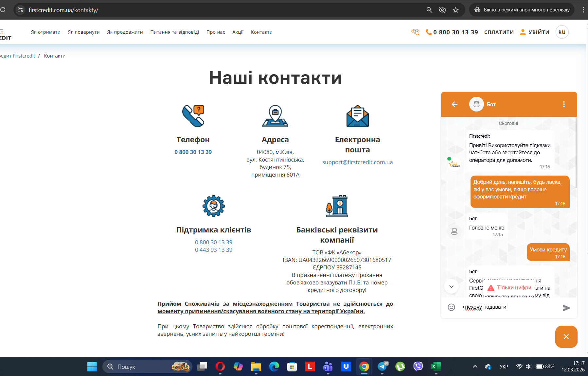Click the firstcredit.com.ua address bar
This screenshot has width=588, height=376.
pos(63,10)
